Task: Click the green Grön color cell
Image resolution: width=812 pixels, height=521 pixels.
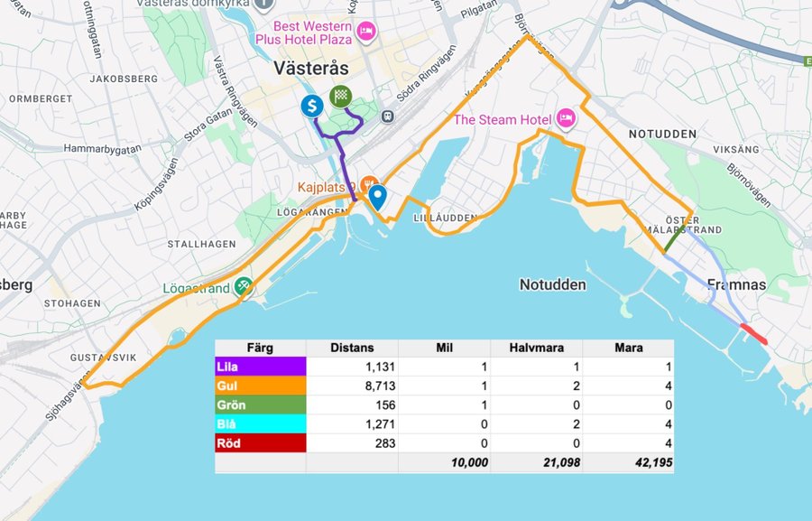Action: point(260,405)
